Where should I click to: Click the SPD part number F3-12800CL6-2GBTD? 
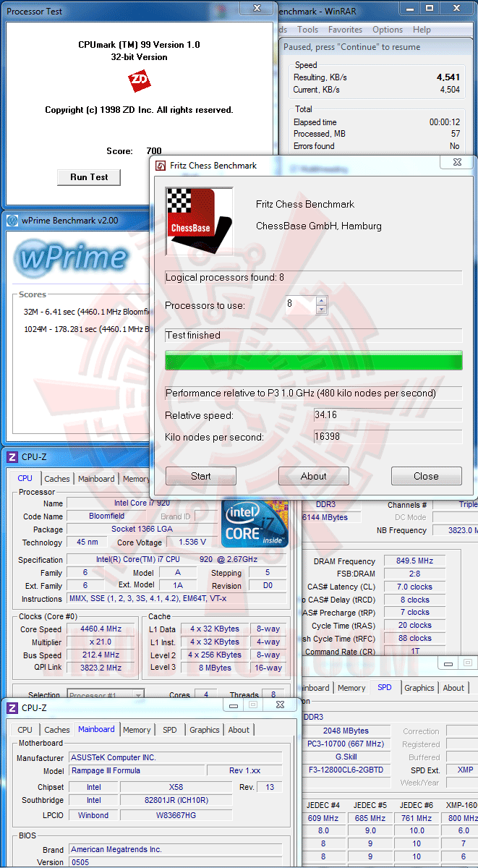click(x=344, y=770)
